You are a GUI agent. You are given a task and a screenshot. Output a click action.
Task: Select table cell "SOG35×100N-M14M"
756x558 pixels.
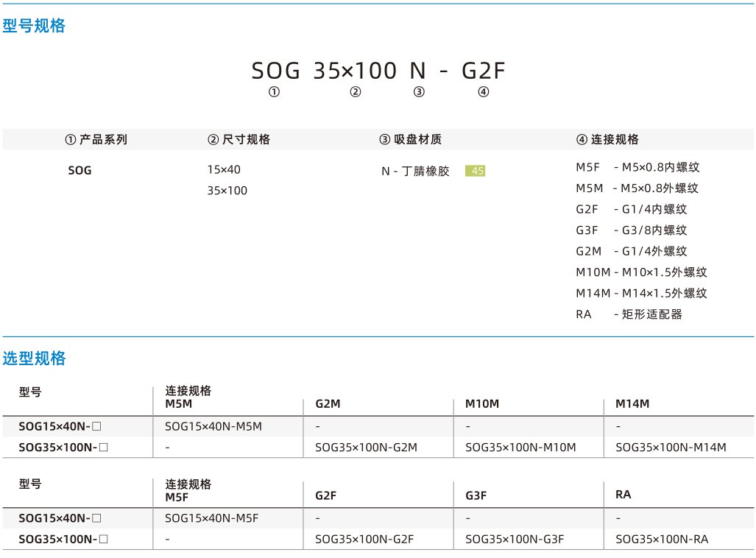[671, 448]
